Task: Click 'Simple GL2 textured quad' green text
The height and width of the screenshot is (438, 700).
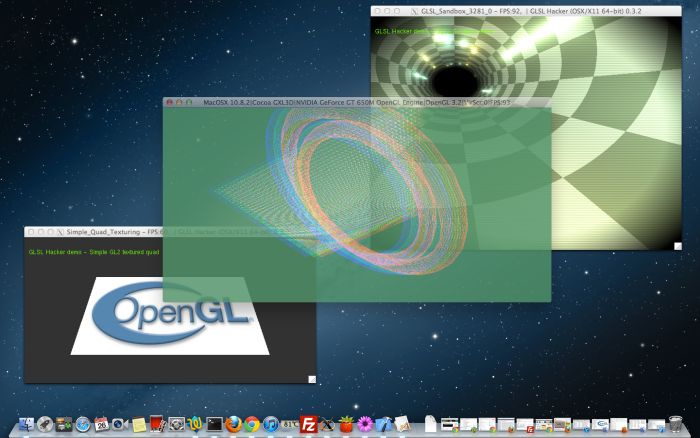Action: [x=124, y=252]
